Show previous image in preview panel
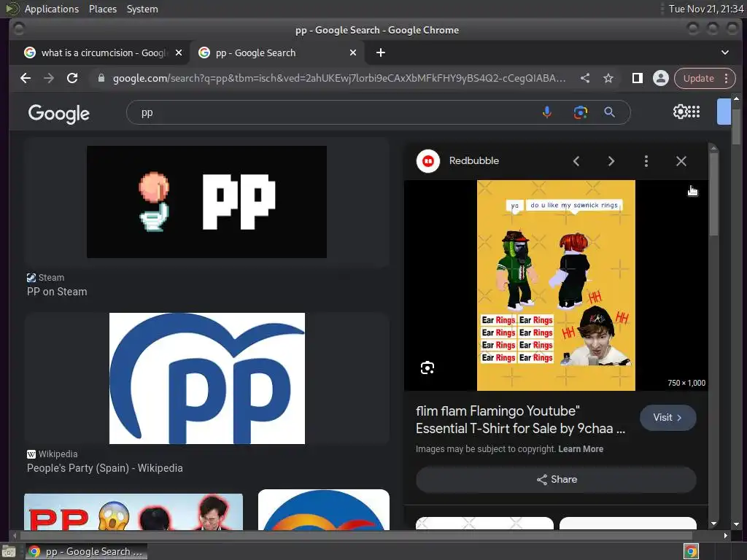Viewport: 747px width, 560px height. 576,161
